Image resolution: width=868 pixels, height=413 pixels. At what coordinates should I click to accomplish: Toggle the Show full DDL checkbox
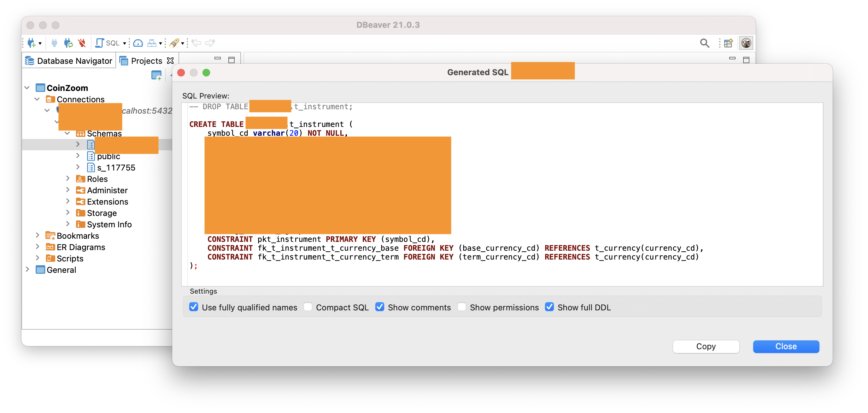[549, 307]
